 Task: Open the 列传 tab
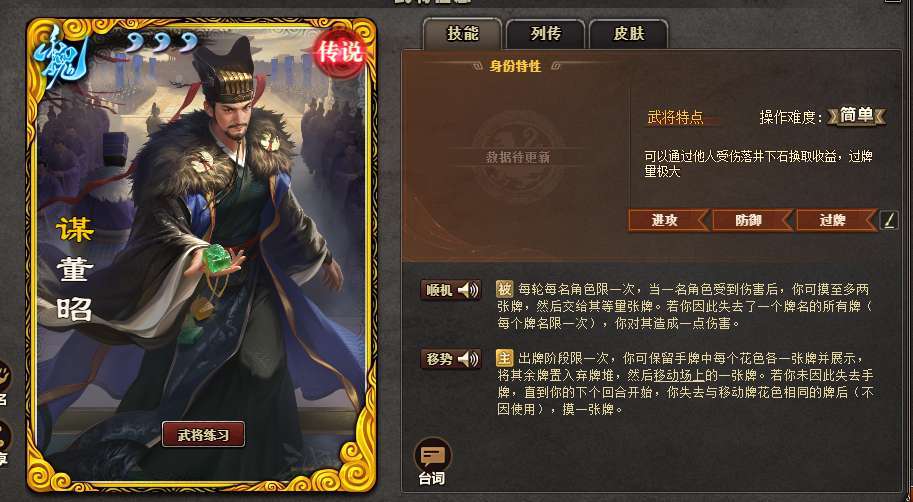coord(546,34)
